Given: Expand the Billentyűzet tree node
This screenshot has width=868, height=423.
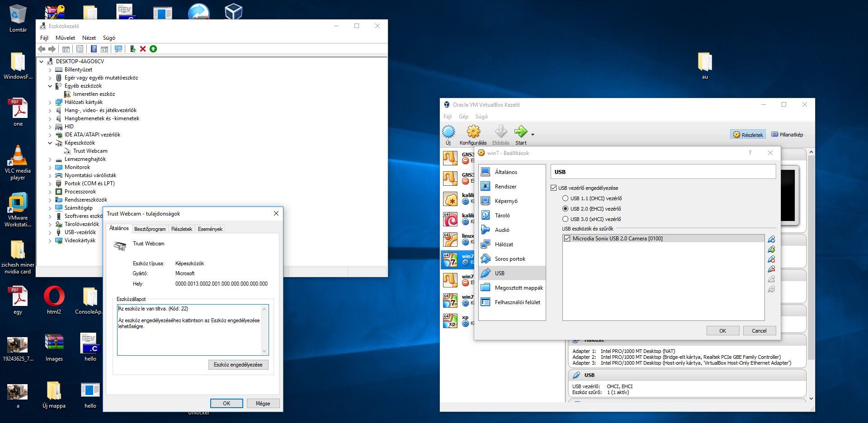Looking at the screenshot, I should [50, 70].
